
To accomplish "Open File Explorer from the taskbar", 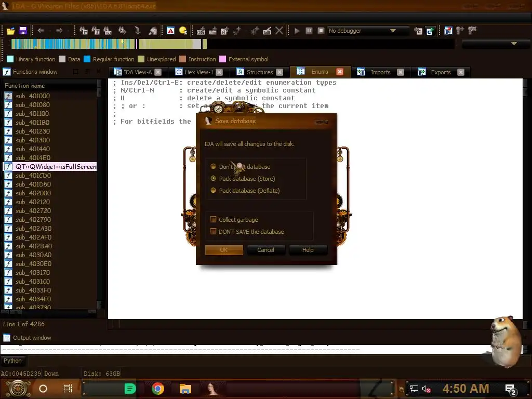I will (x=185, y=389).
